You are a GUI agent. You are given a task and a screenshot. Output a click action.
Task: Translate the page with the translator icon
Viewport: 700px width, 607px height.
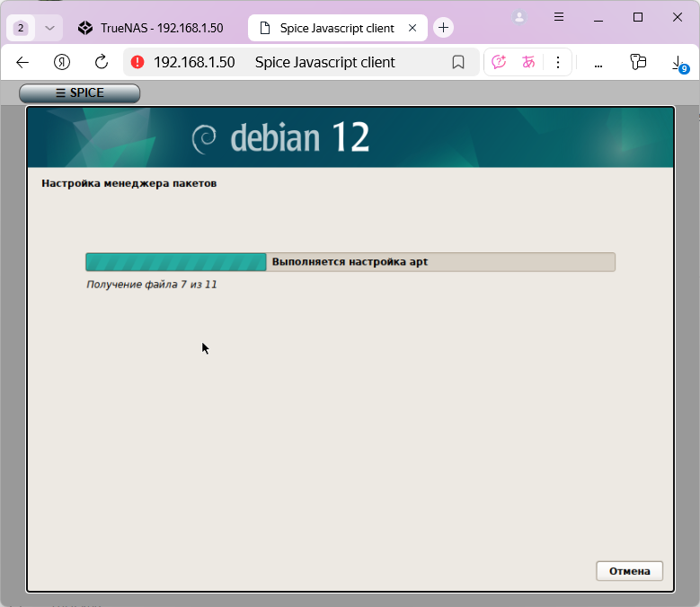click(x=528, y=62)
